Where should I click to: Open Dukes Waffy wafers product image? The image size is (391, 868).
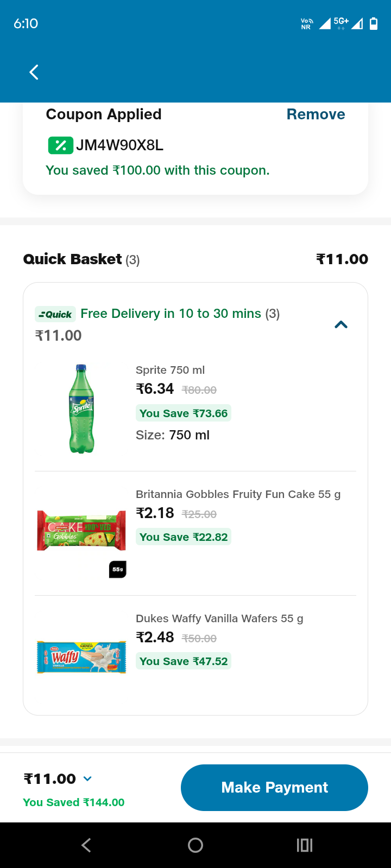pos(81,657)
